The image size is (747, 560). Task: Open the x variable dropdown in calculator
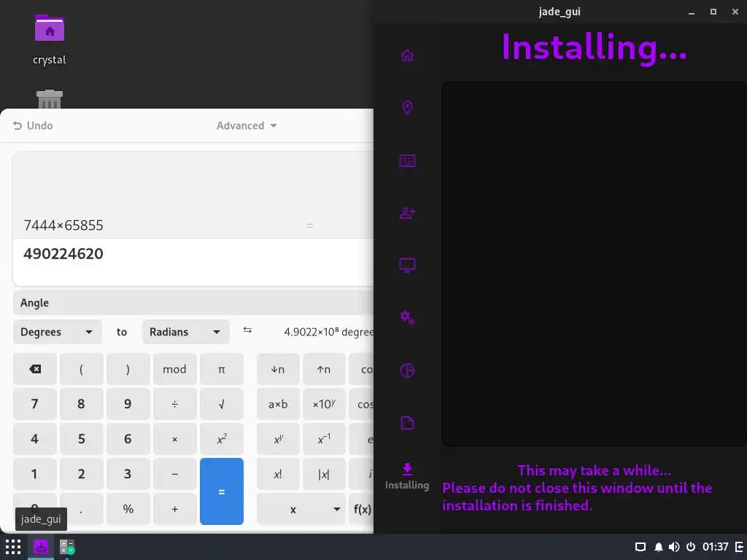tap(301, 509)
